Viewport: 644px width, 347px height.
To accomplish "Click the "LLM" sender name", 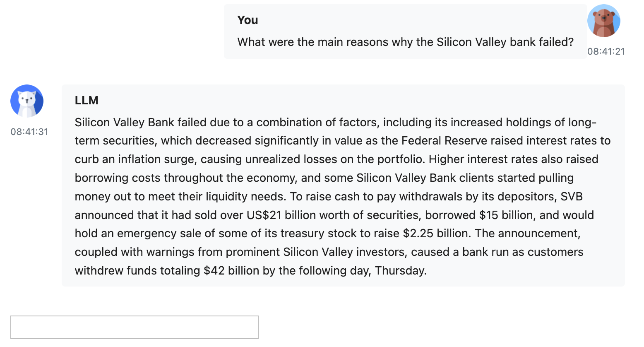I will (87, 100).
